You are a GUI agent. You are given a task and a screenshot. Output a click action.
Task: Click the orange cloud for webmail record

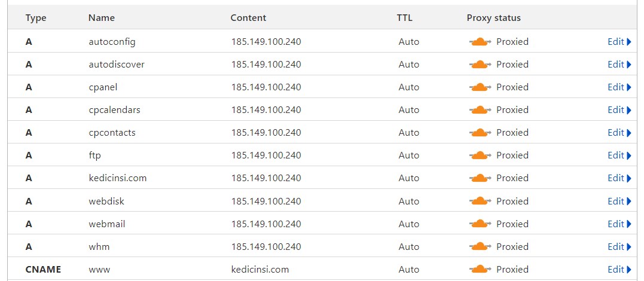[480, 224]
